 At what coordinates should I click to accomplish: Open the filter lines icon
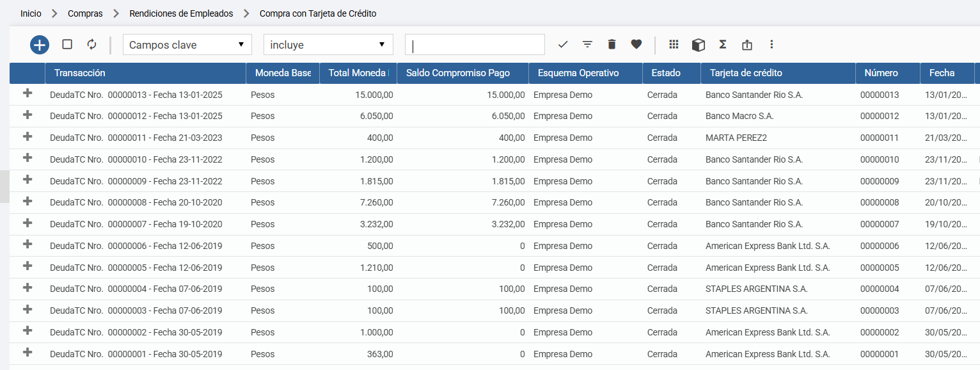[x=587, y=44]
